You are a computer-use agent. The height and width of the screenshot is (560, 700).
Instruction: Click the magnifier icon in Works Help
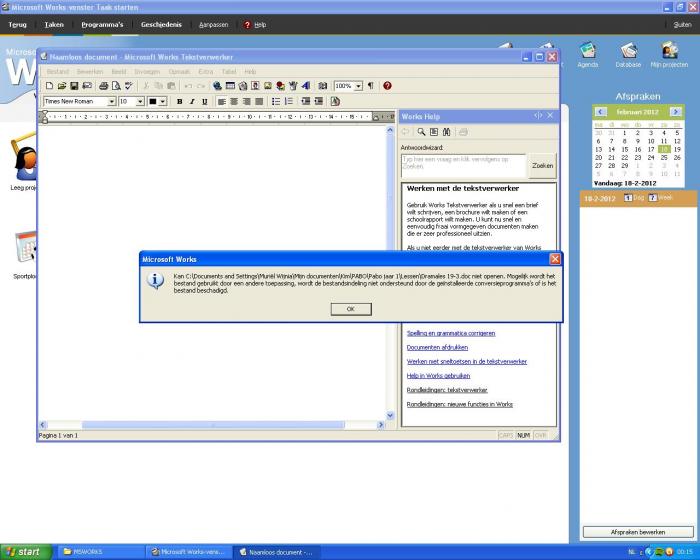pyautogui.click(x=421, y=132)
